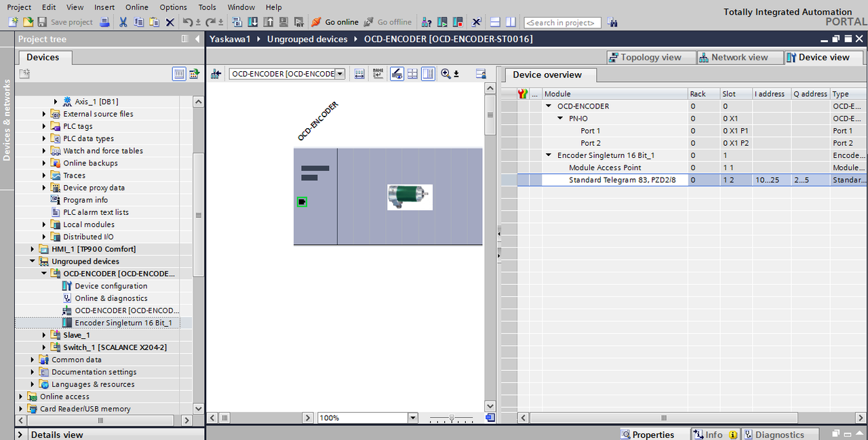Open the Tools menu
Screen dimensions: 868x440
point(208,7)
